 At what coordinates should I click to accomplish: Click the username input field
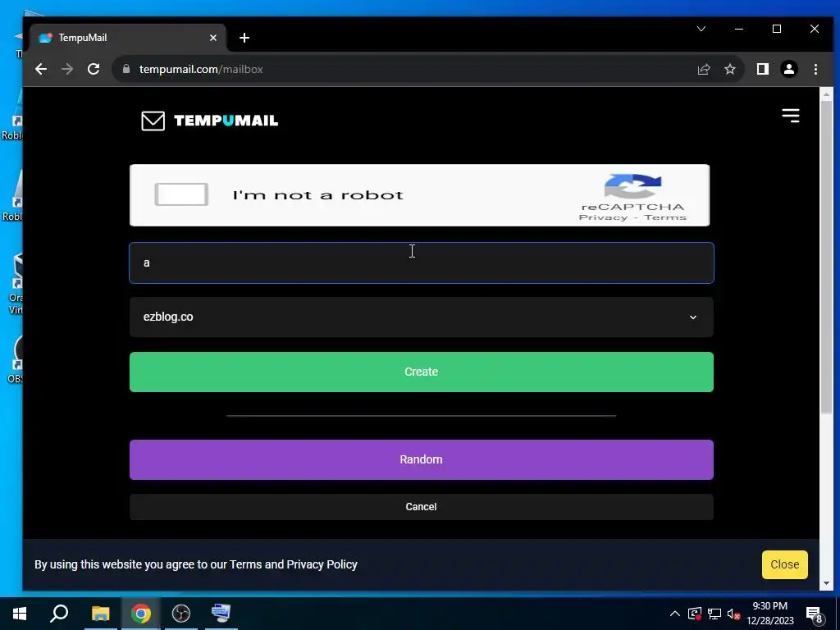[421, 262]
